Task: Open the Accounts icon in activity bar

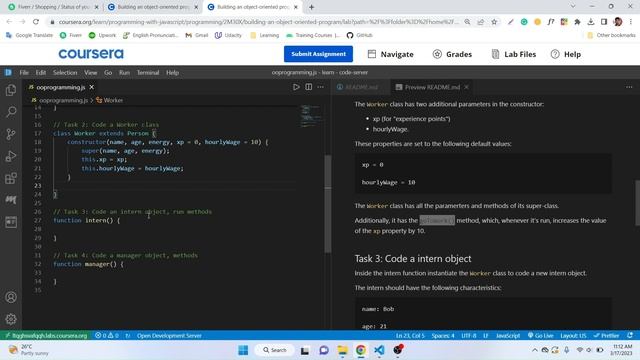Action: click(11, 297)
